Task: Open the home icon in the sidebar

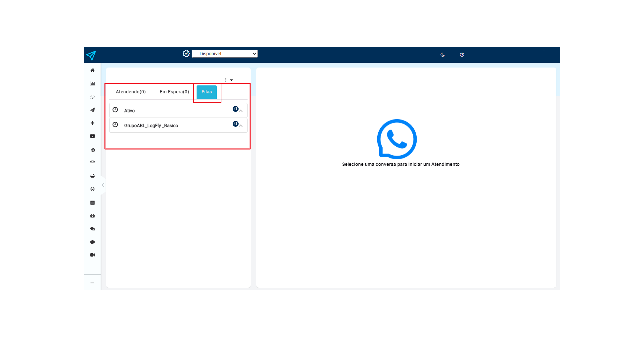Action: (x=92, y=70)
